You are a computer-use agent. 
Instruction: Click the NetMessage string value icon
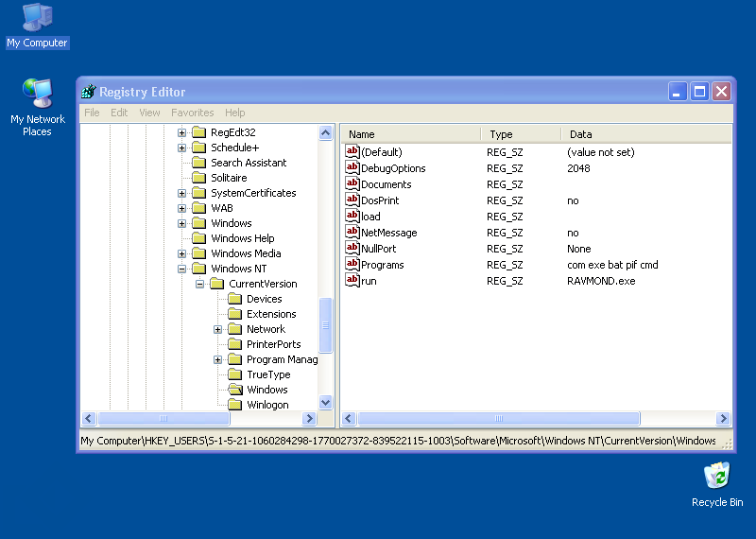[352, 232]
